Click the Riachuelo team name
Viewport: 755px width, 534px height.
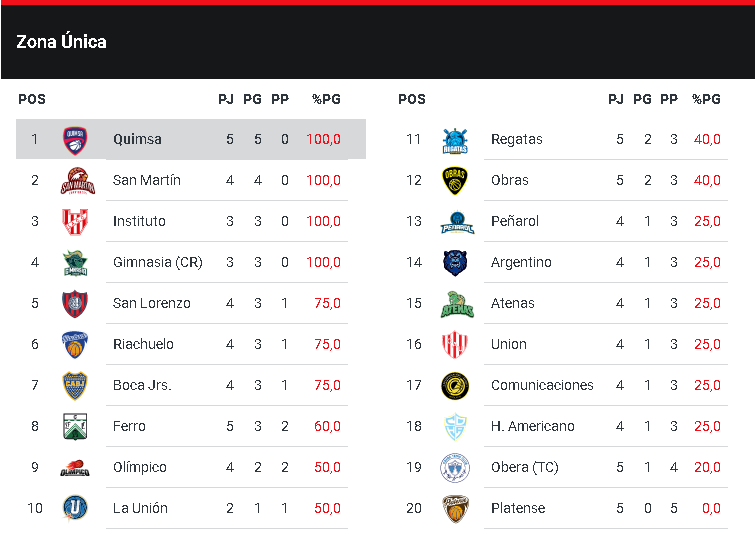143,344
